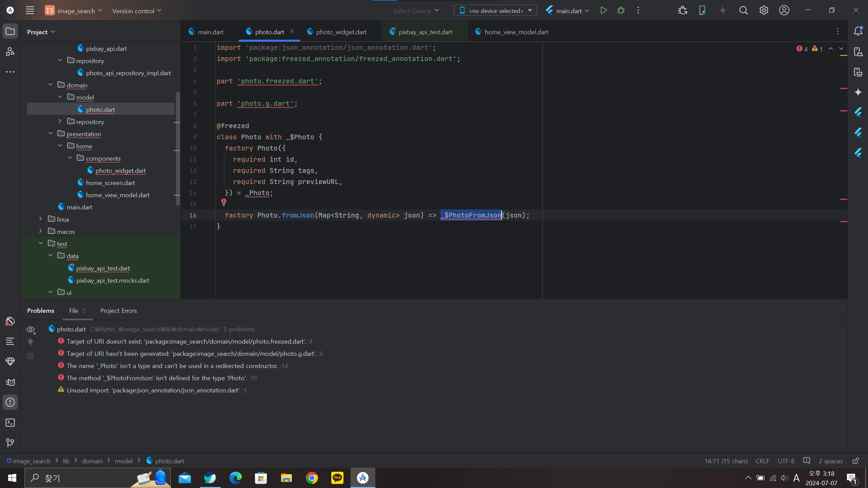Image resolution: width=868 pixels, height=488 pixels.
Task: Open Notifications bell panel
Action: (x=858, y=31)
